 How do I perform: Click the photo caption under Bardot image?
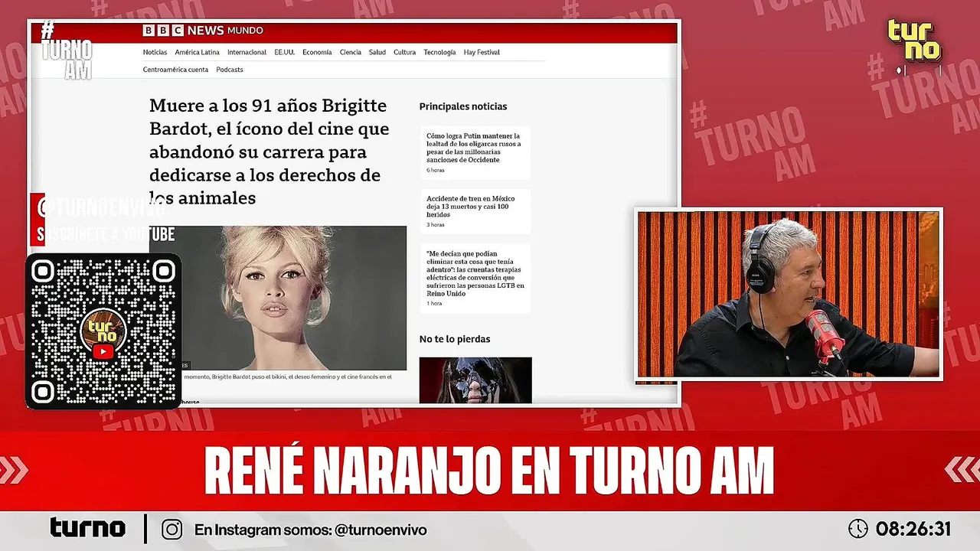click(x=288, y=377)
